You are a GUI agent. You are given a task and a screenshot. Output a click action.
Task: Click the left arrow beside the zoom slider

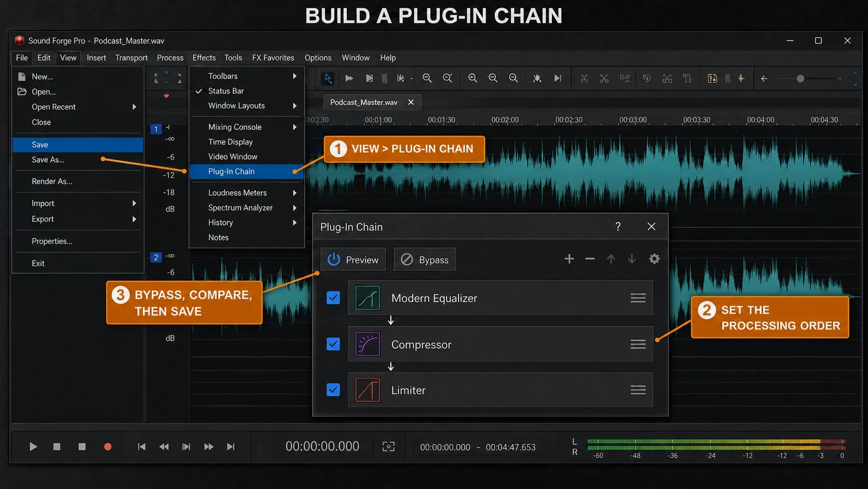click(x=764, y=78)
